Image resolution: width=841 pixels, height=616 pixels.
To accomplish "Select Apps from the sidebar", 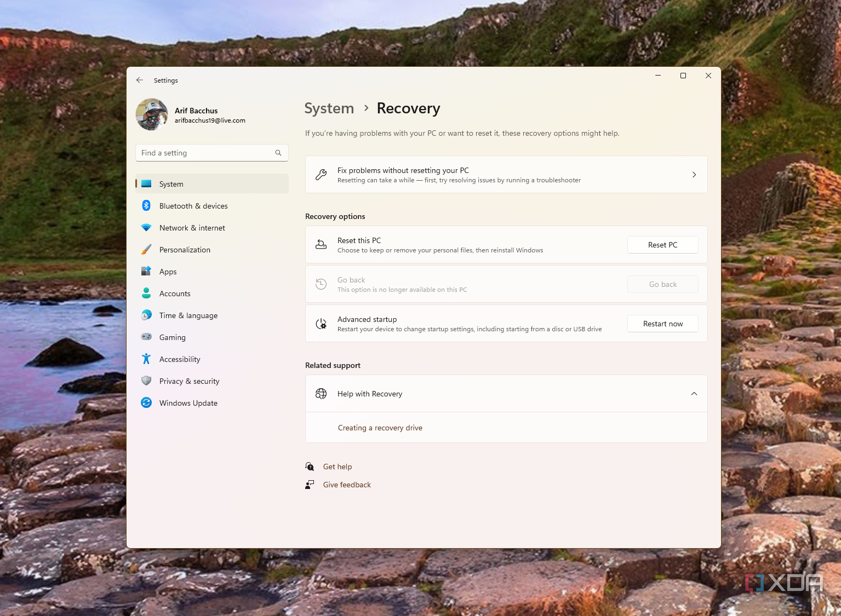I will pos(168,272).
